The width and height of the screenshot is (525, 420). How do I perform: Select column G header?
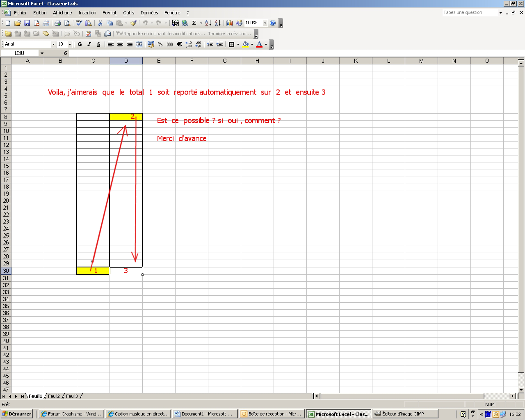224,61
